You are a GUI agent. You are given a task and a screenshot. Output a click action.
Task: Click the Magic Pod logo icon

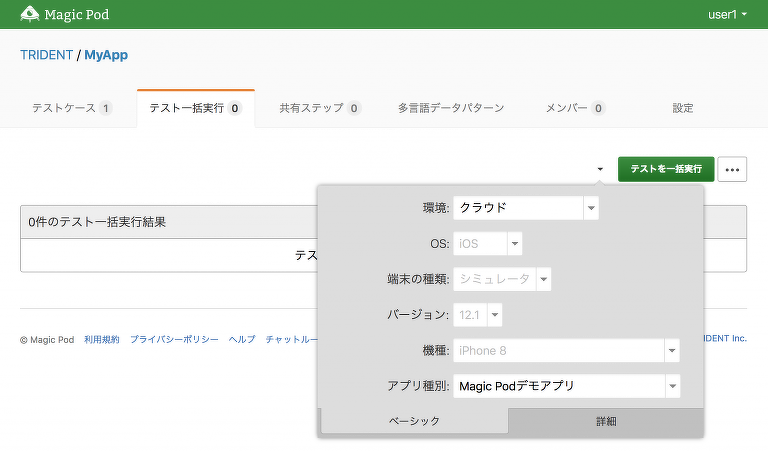click(31, 14)
